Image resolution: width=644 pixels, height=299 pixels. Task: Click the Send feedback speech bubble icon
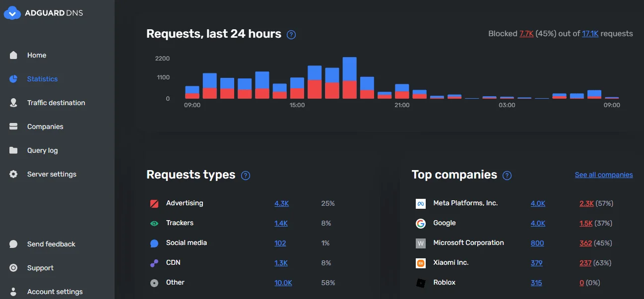tap(13, 244)
